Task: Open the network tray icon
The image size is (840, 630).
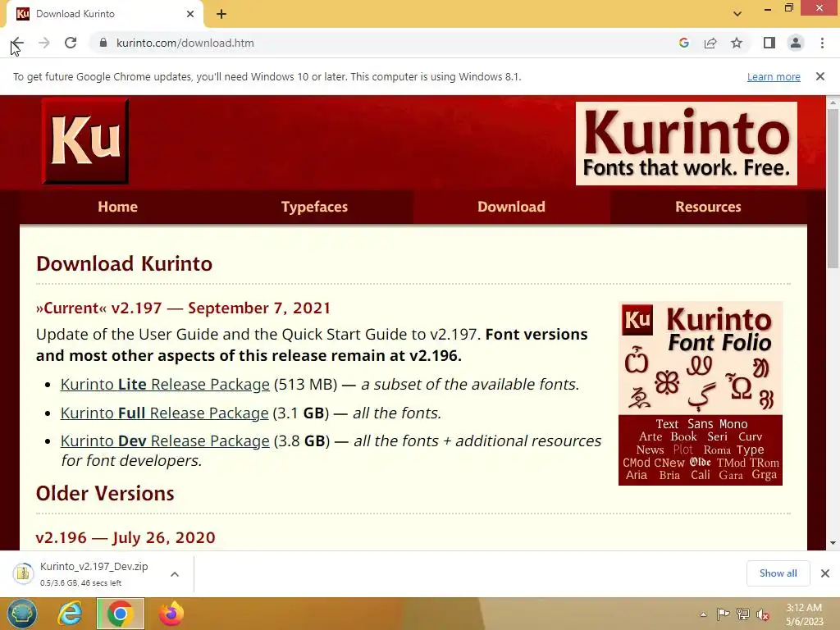Action: pyautogui.click(x=743, y=614)
